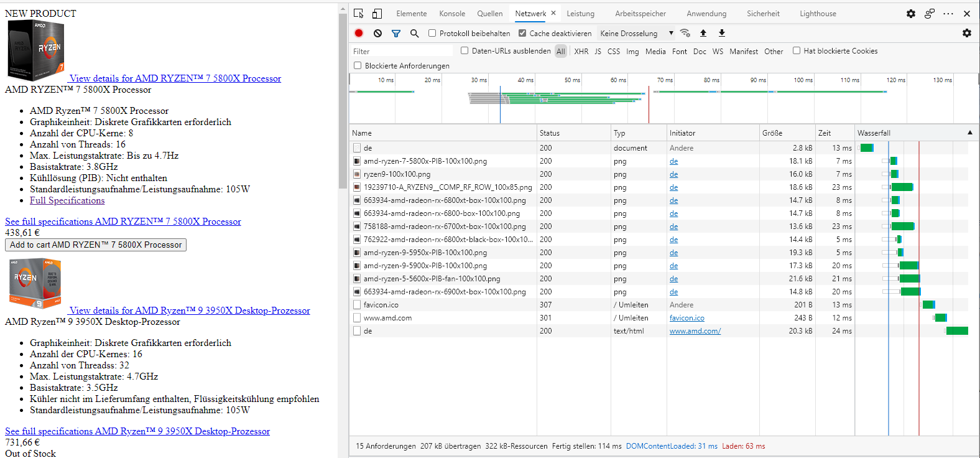This screenshot has height=458, width=980.
Task: Open See full specifications Ryzen 9 3950X link
Action: click(x=137, y=431)
